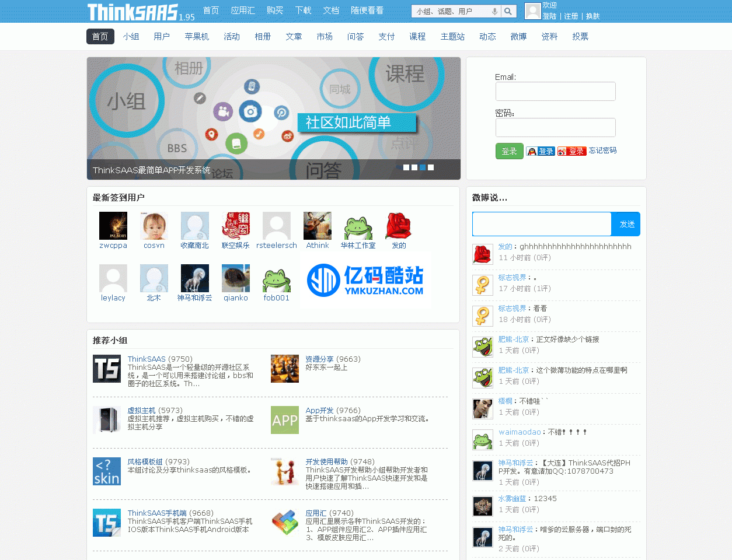This screenshot has width=732, height=560.
Task: Click the 发送 button in the microblog box
Action: coord(627,224)
